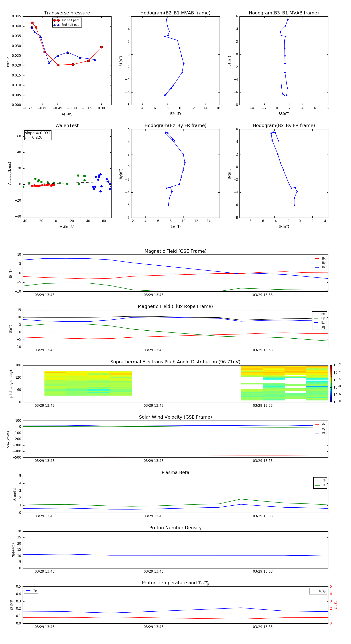This screenshot has width=351, height=644.
Task: Click '03/29 13:43' tick in Proton Number Density plot
Action: pyautogui.click(x=44, y=571)
